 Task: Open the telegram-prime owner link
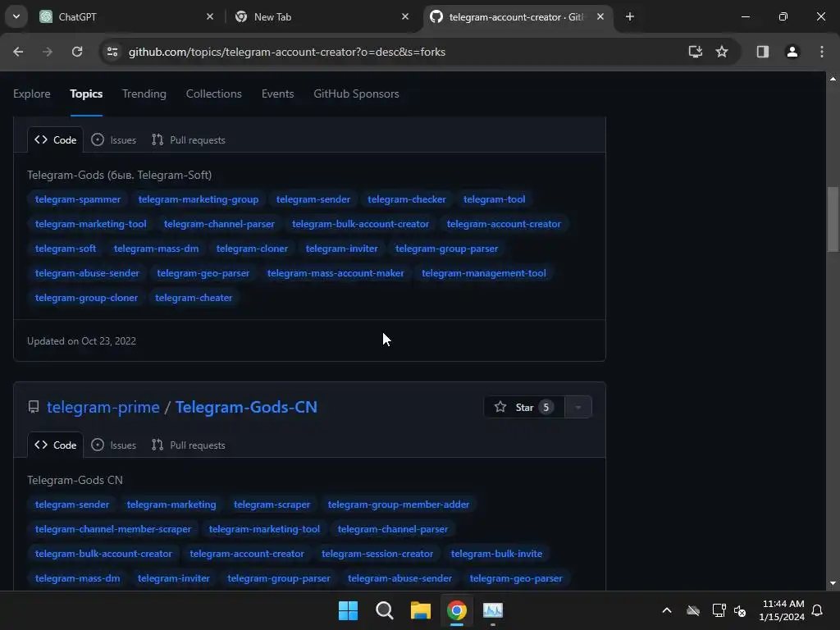[x=103, y=407]
